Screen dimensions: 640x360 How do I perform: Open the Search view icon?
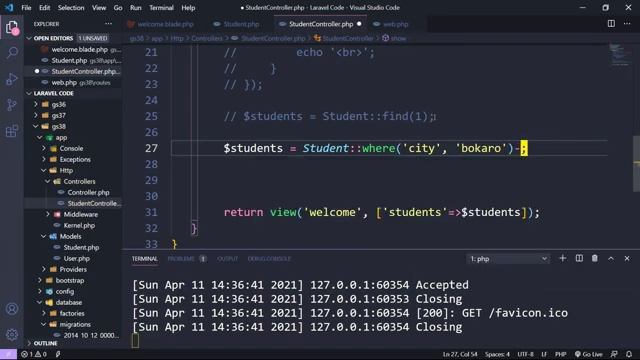[12, 53]
